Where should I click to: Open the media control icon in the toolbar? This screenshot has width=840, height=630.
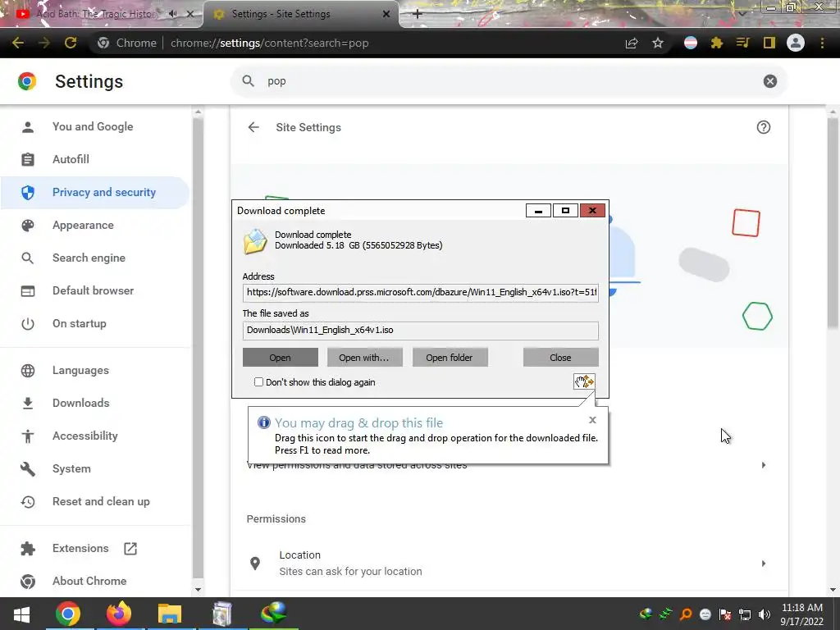coord(742,43)
